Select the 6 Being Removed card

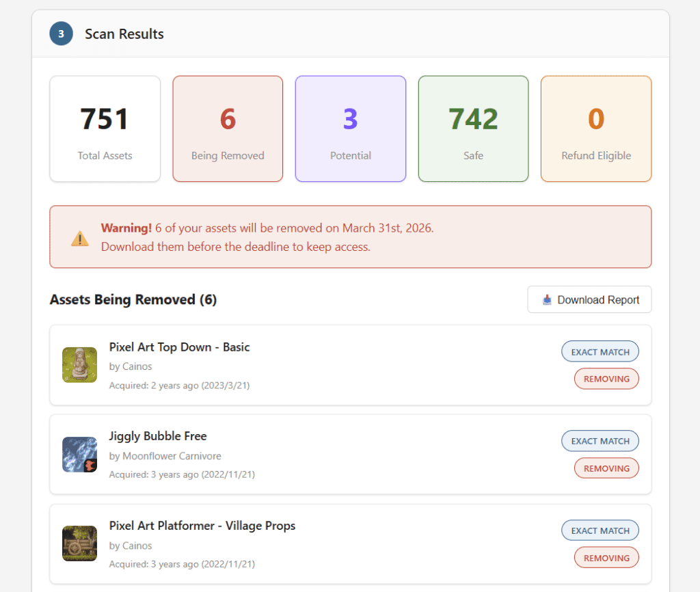(228, 129)
